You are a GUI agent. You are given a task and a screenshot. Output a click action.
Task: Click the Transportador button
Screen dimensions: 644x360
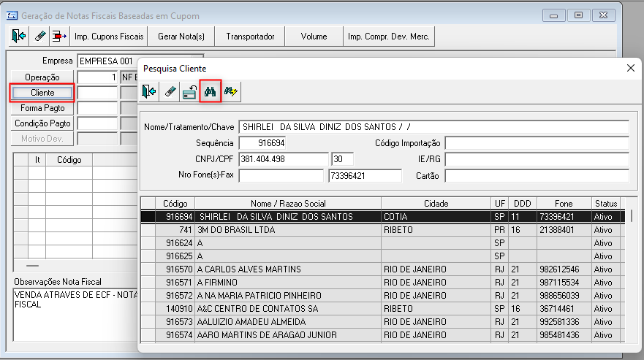[x=250, y=36]
